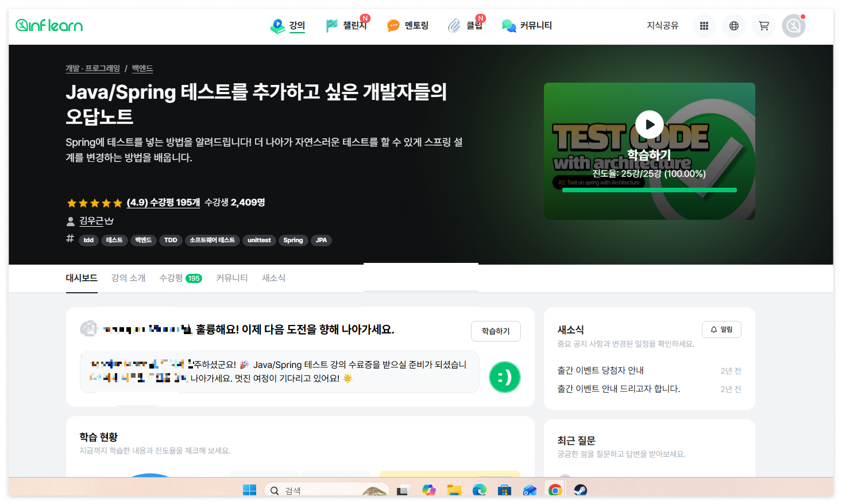Image resolution: width=842 pixels, height=504 pixels.
Task: Select the tdd tag
Action: (88, 241)
